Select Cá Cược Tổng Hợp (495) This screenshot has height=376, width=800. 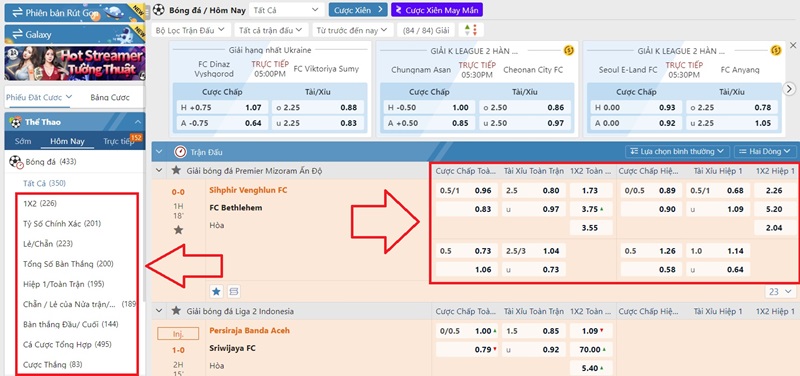click(x=67, y=344)
